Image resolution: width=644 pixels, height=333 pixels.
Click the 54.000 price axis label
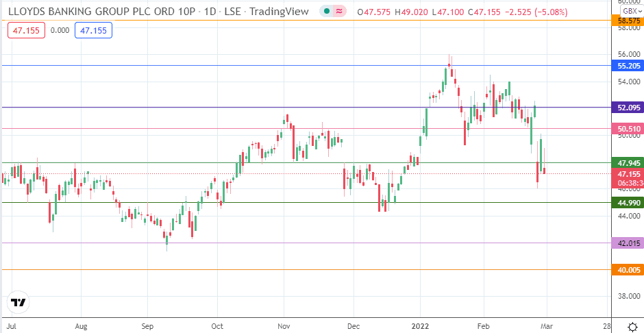pyautogui.click(x=629, y=82)
